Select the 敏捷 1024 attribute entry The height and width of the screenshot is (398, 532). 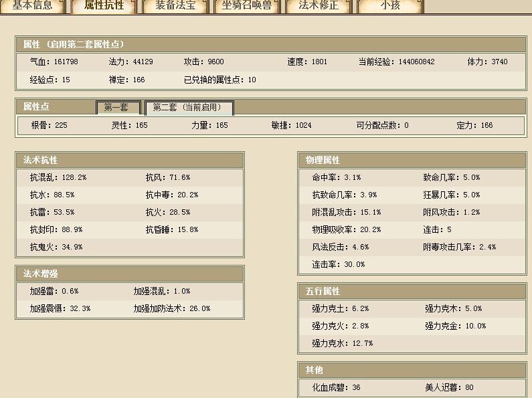click(300, 126)
